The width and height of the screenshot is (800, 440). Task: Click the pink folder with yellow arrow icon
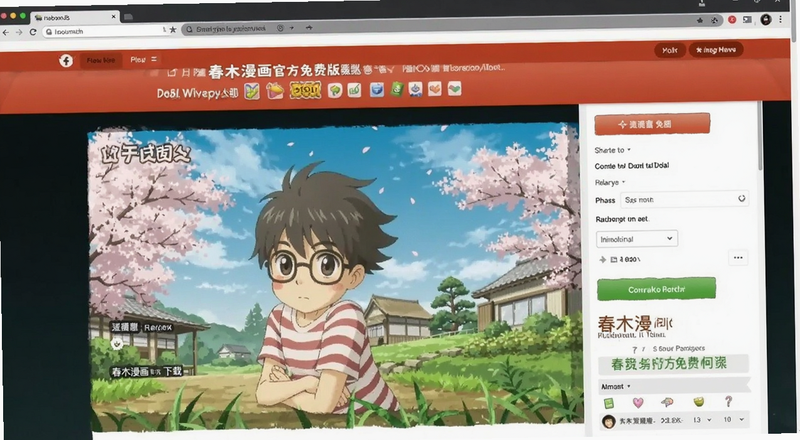(x=274, y=91)
